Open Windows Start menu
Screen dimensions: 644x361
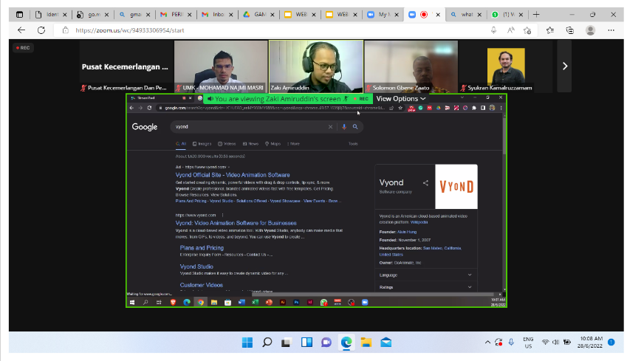coord(247,343)
